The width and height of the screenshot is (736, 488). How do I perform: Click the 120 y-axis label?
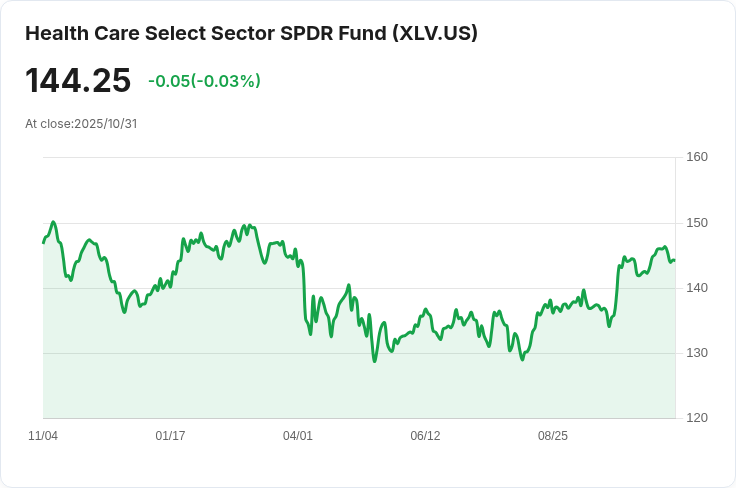point(697,418)
